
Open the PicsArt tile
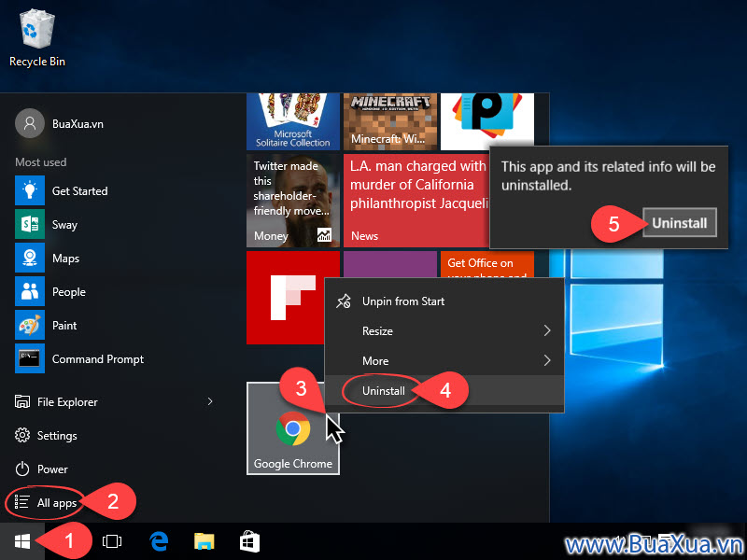tap(486, 119)
